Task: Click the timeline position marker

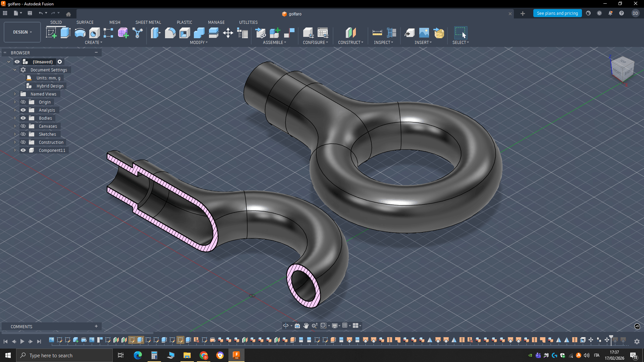Action: 611,338
